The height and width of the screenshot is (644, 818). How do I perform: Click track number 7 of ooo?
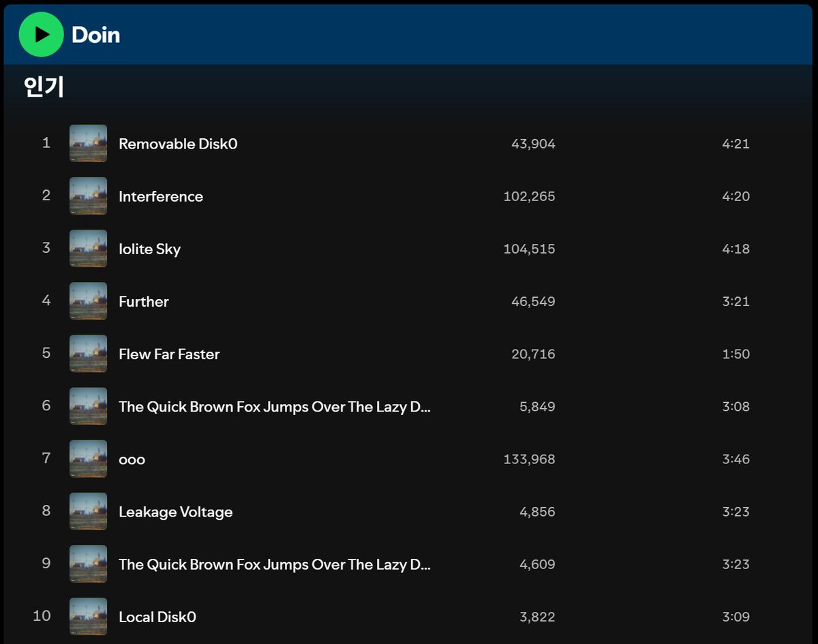coord(46,458)
